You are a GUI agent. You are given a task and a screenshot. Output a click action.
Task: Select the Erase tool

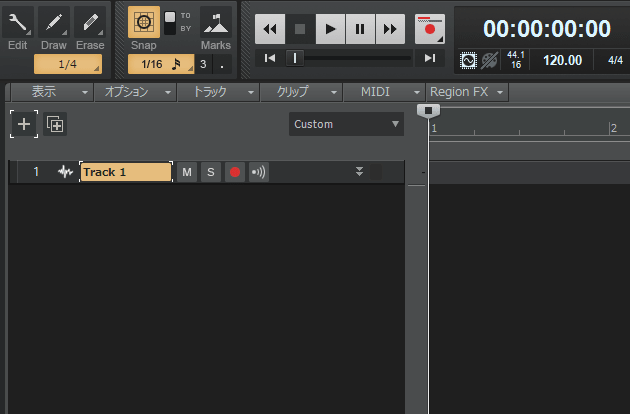(x=90, y=23)
